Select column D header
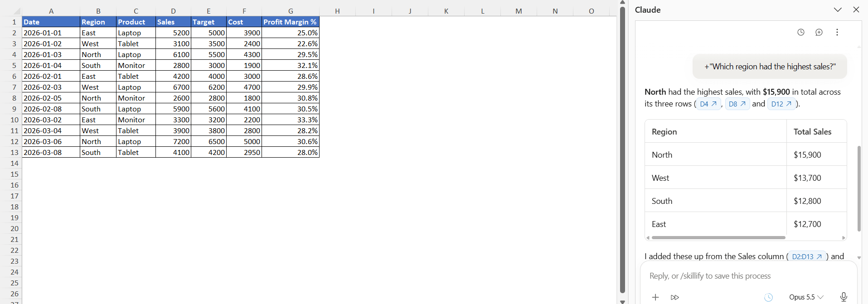Viewport: 868px width, 304px height. (173, 11)
